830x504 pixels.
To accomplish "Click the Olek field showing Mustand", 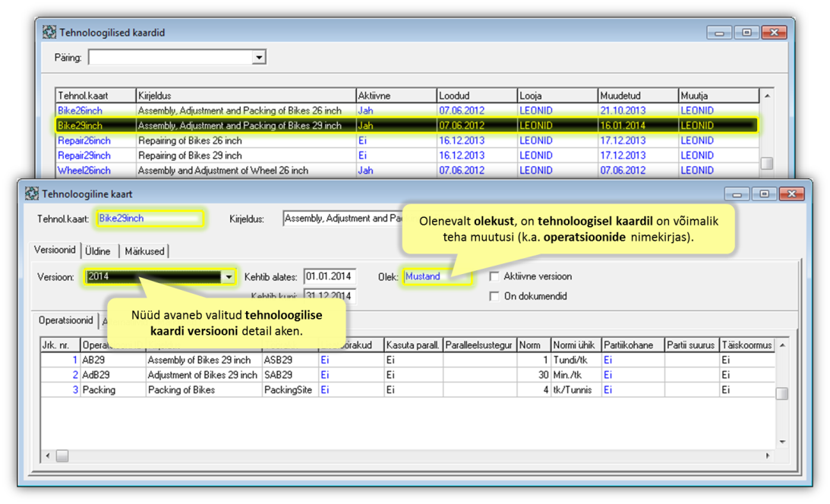I will point(437,276).
